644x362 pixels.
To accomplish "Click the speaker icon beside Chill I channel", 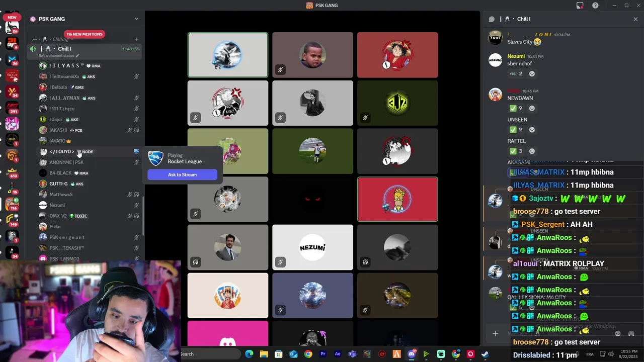I will click(x=33, y=49).
